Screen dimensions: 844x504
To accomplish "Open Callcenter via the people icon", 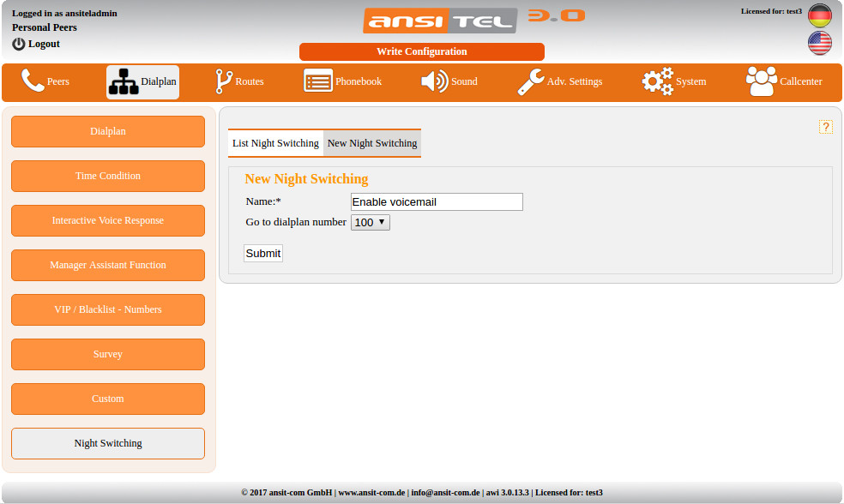I will pyautogui.click(x=762, y=81).
